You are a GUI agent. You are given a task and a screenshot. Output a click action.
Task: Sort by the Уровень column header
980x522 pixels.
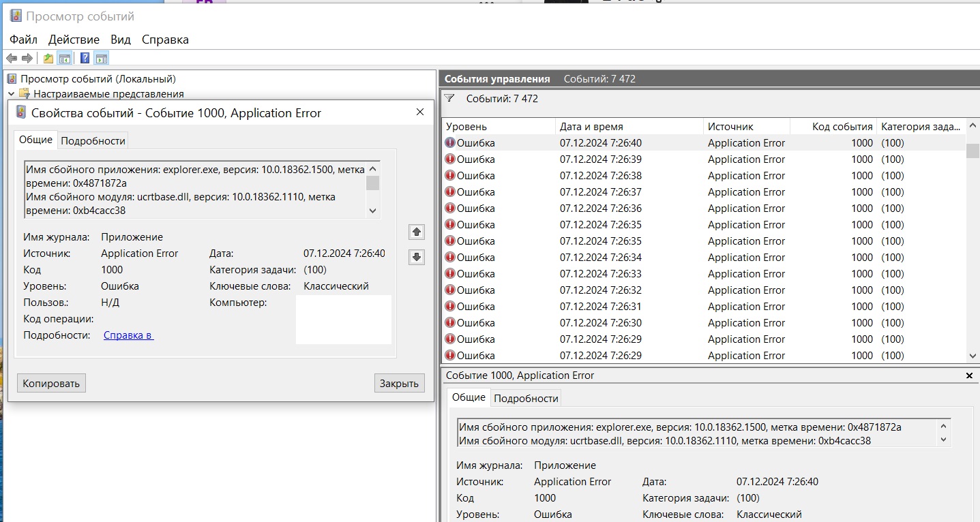coord(499,127)
